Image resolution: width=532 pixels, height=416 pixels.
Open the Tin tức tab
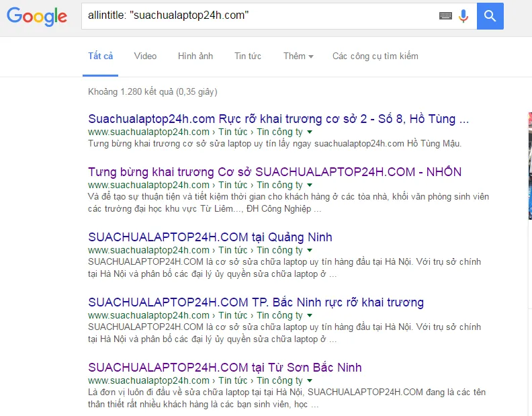click(x=248, y=56)
